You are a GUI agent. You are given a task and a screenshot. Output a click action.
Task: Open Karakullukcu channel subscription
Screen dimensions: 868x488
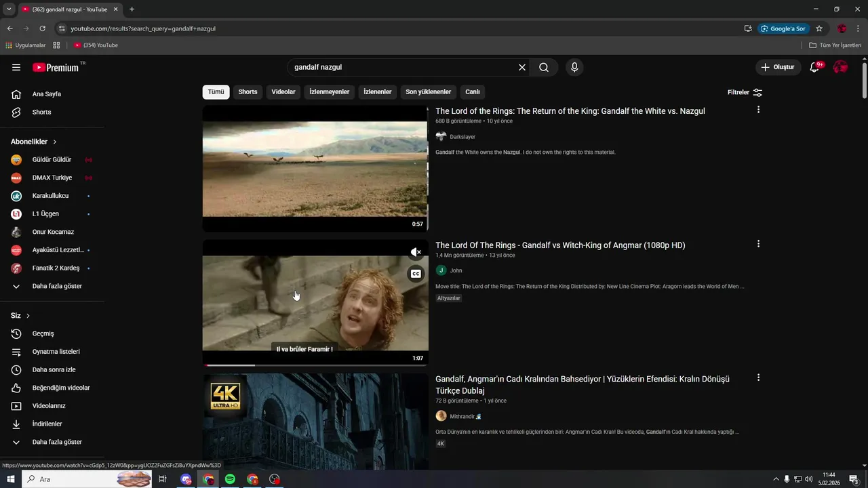click(52, 196)
